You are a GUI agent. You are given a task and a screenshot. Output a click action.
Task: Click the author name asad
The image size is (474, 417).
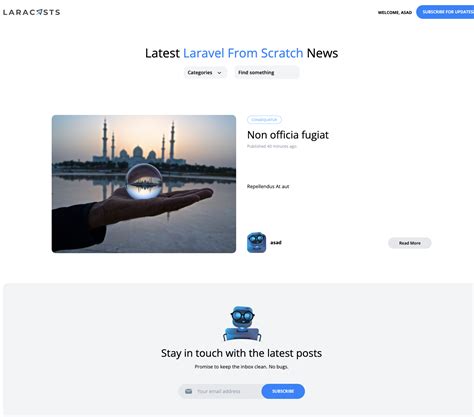point(276,242)
